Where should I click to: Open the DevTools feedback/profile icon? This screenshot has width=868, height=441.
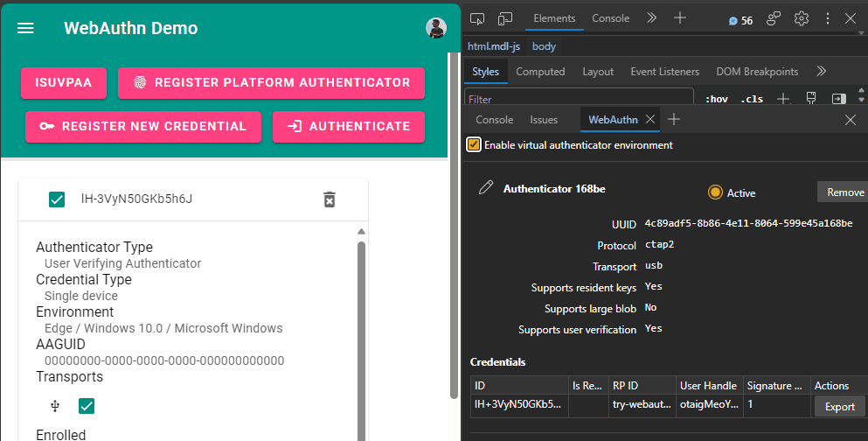point(774,19)
